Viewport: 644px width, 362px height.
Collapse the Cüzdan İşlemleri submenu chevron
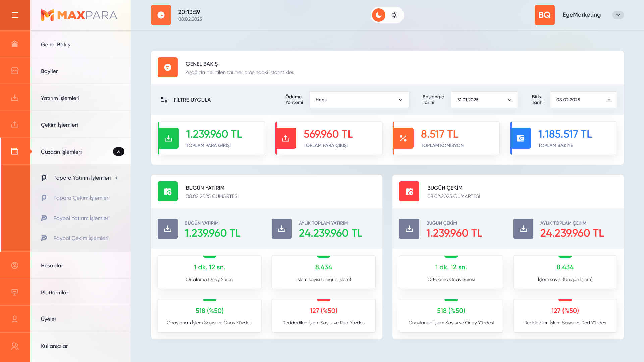tap(119, 152)
